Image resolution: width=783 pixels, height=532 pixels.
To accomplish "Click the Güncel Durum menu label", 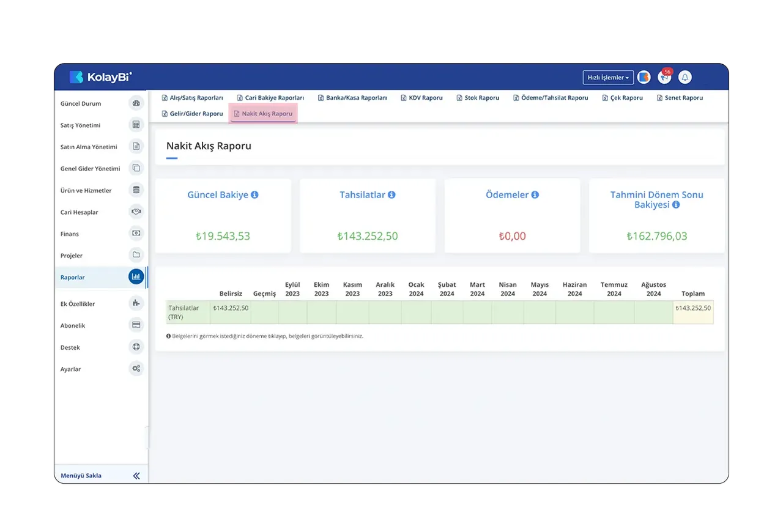I will point(81,104).
